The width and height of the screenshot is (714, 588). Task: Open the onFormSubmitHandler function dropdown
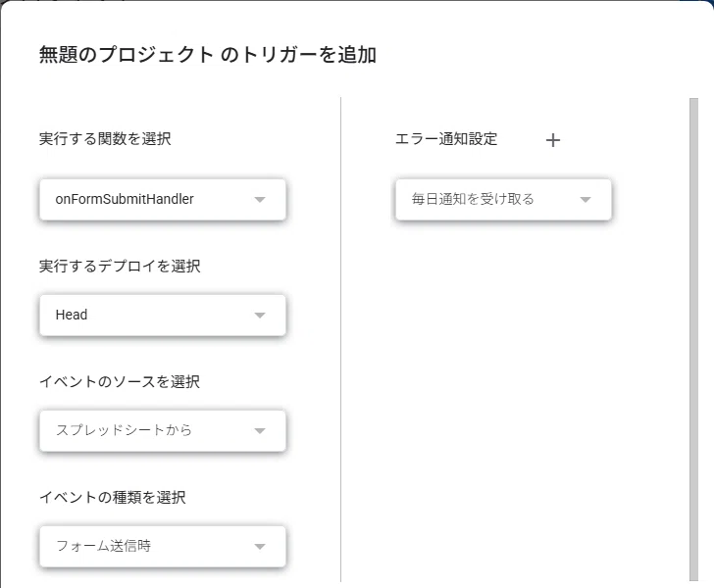(163, 199)
